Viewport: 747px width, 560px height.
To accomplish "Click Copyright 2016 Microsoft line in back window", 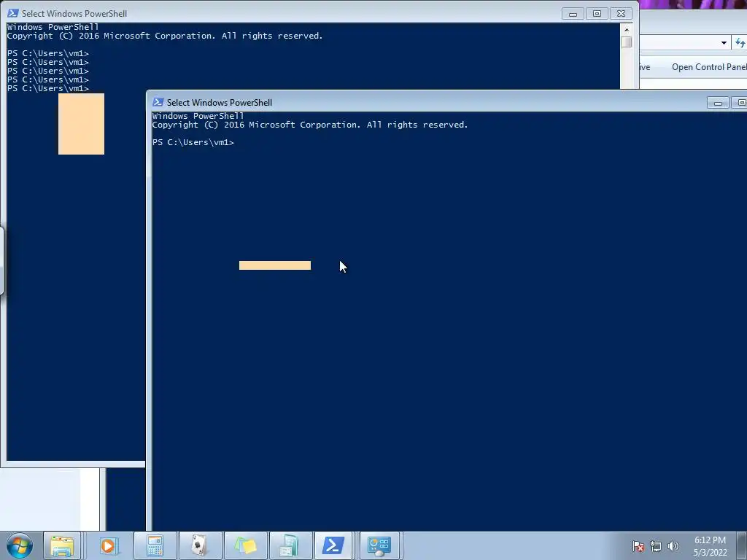I will click(x=165, y=36).
